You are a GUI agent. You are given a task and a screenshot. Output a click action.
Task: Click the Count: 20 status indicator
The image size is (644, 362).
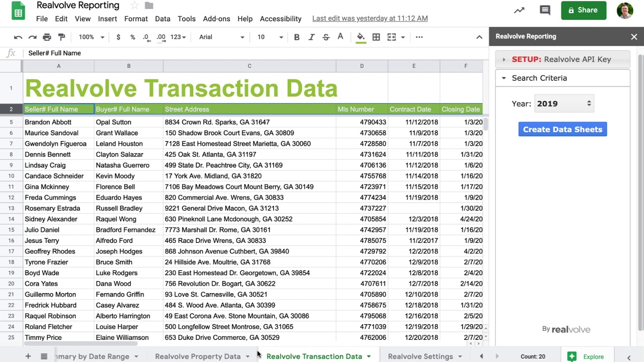(533, 356)
